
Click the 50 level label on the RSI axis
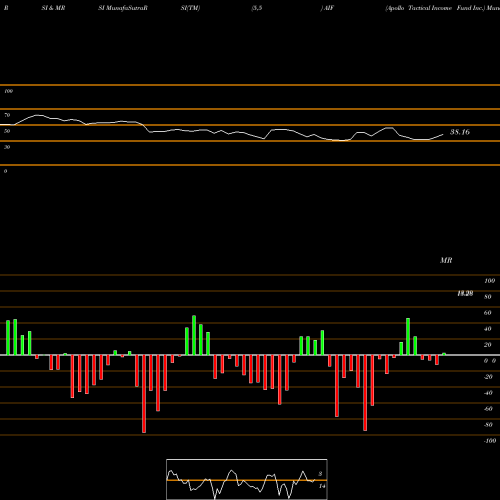pos(7,131)
